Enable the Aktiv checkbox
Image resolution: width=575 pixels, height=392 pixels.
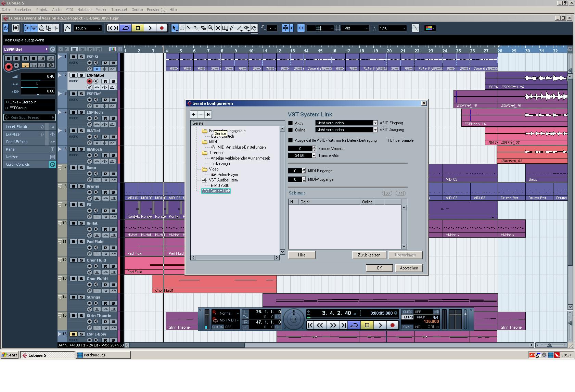click(291, 123)
